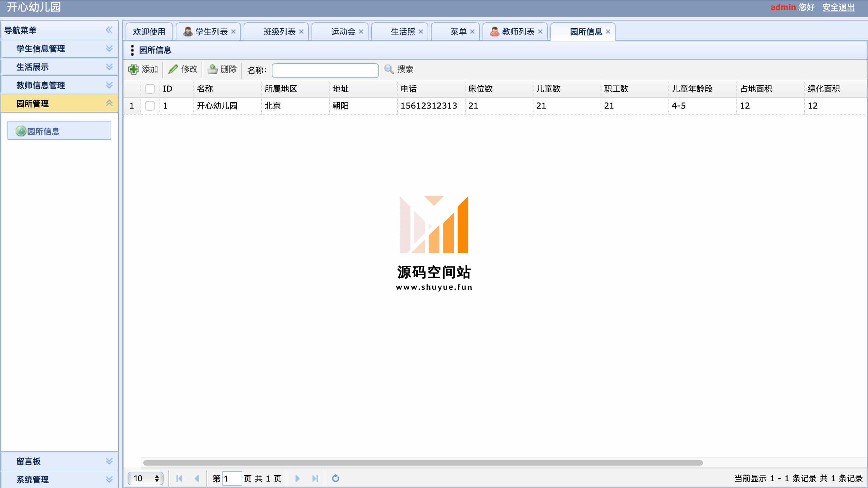Close the 学生列表 tab
The image size is (868, 488).
(233, 32)
